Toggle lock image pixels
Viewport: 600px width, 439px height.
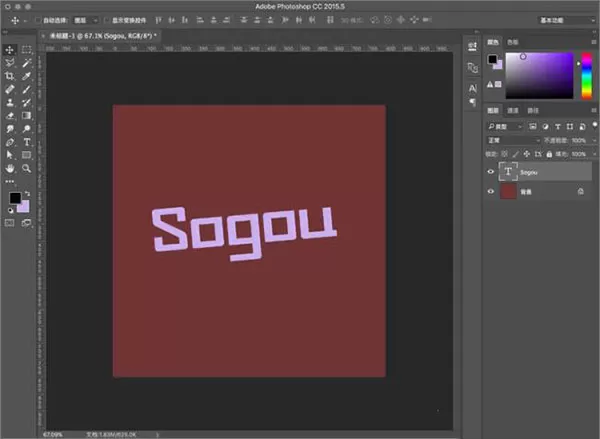[516, 154]
